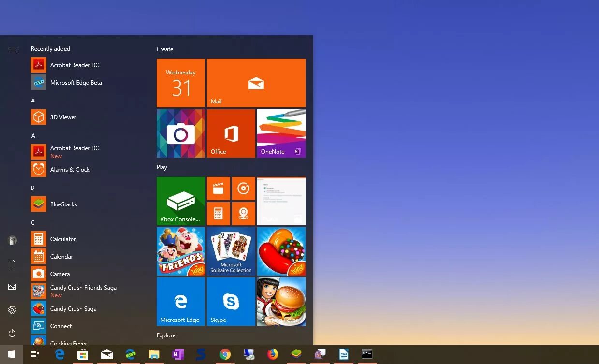Select Acrobat Reader DC under Recently added
This screenshot has width=599, height=364.
(74, 65)
